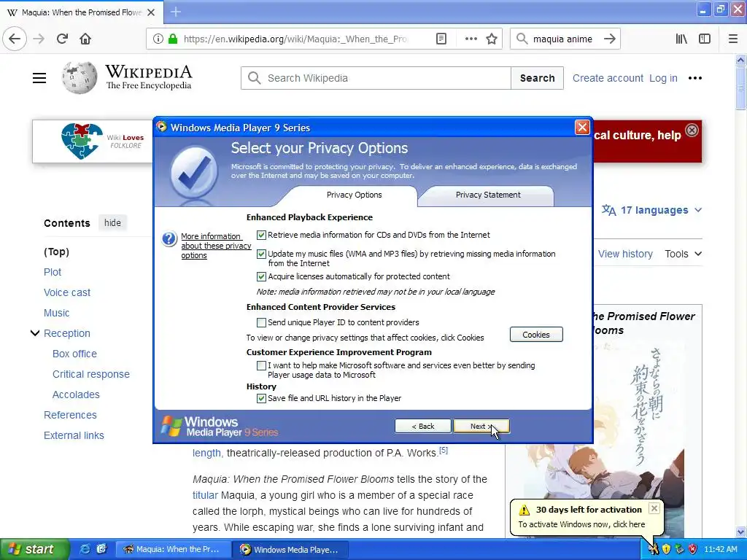Open Wikipedia personal tools three-dot menu
This screenshot has height=560, width=747.
click(x=694, y=78)
